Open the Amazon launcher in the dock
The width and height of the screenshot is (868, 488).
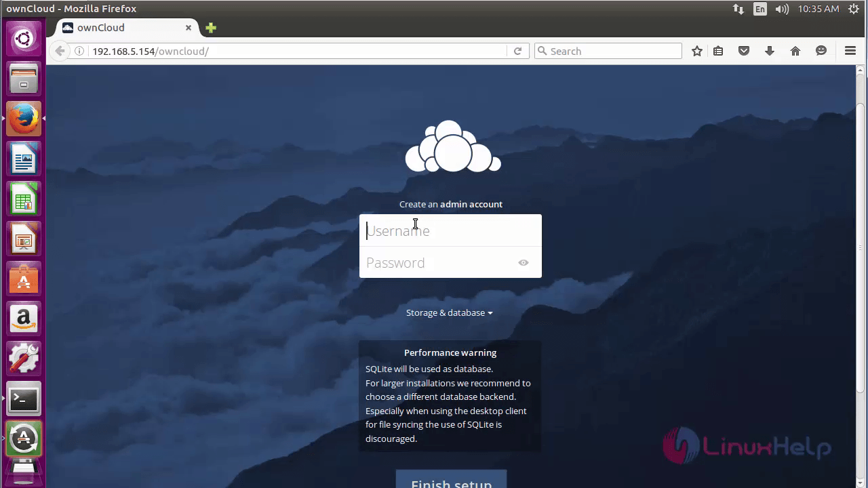click(24, 319)
